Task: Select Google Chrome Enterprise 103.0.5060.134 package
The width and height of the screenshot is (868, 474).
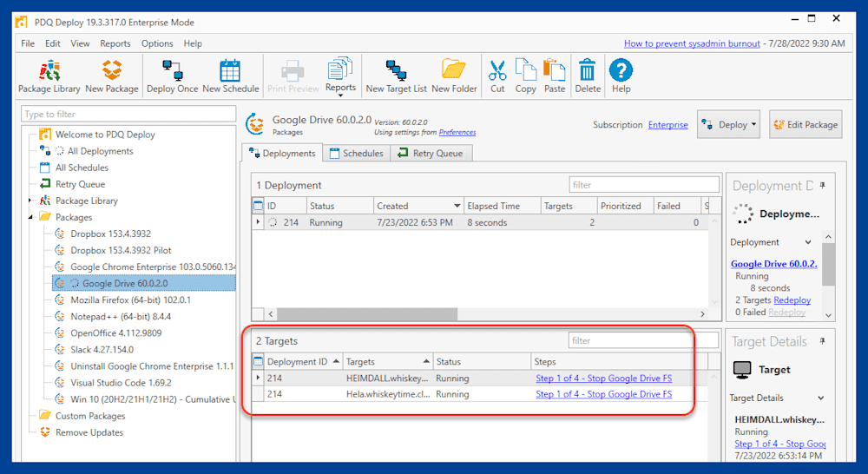Action: [153, 267]
